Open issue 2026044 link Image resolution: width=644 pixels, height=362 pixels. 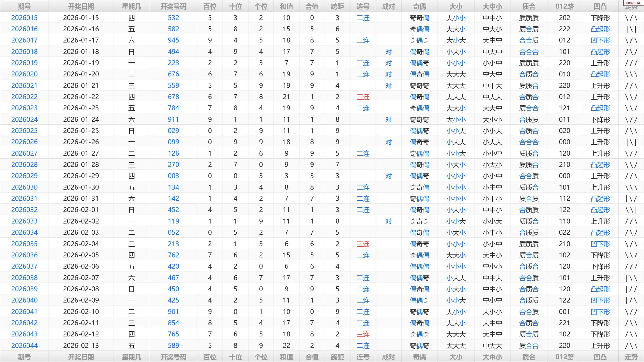point(24,346)
